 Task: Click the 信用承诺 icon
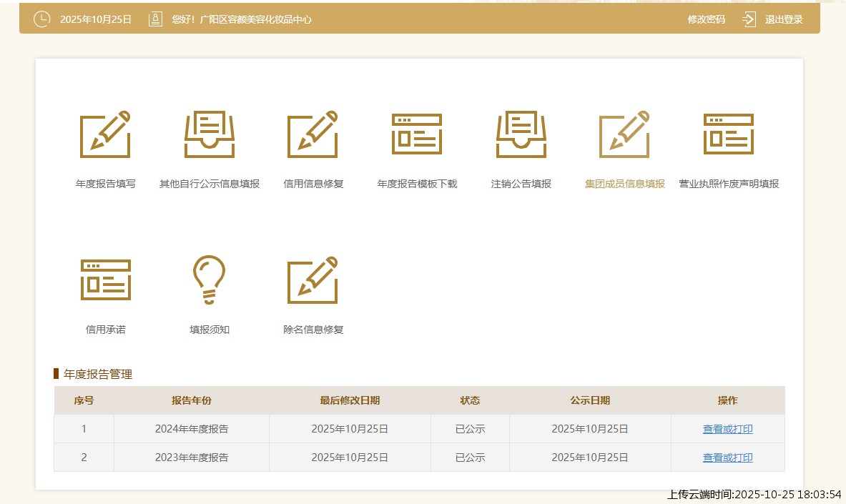tap(105, 280)
